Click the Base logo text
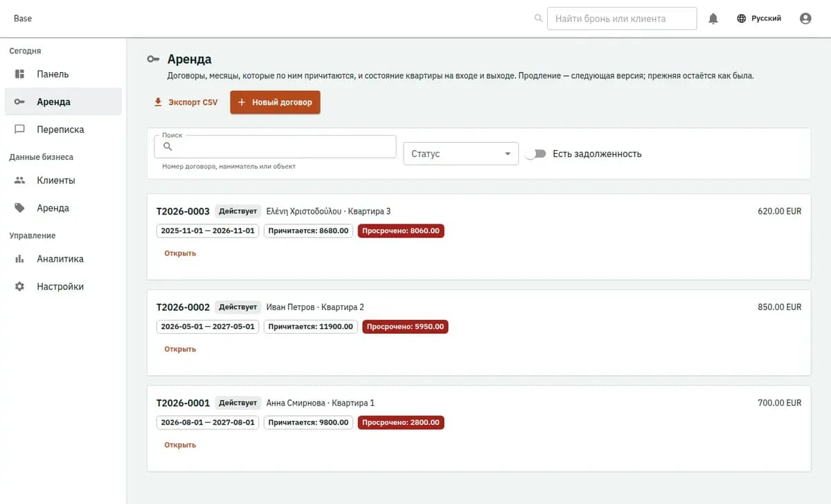The image size is (831, 504). tap(23, 19)
